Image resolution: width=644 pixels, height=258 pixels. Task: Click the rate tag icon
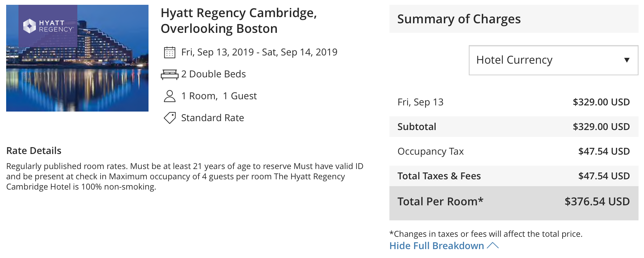coord(170,118)
